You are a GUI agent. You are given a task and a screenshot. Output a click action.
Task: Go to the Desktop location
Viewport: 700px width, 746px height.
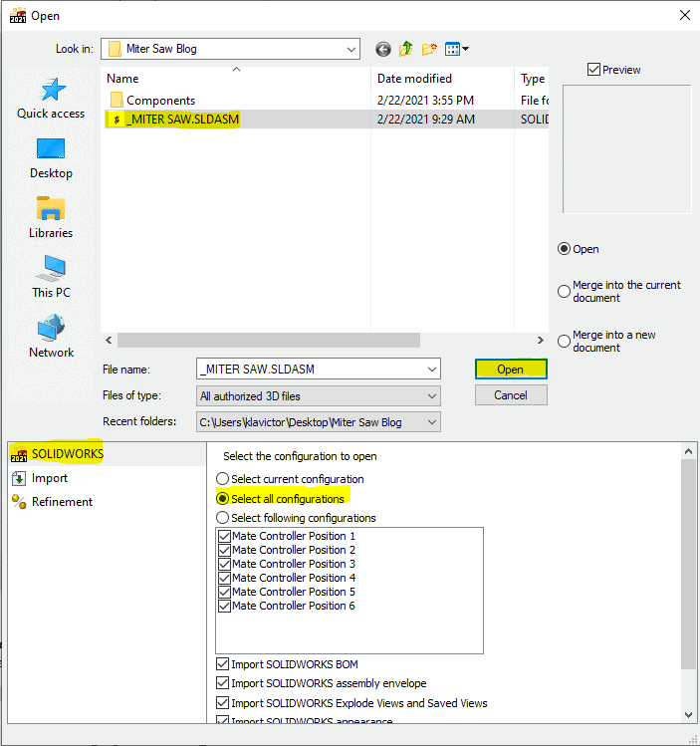51,159
